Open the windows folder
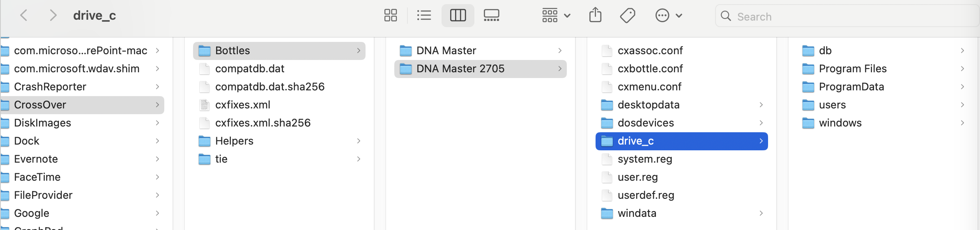 [840, 123]
